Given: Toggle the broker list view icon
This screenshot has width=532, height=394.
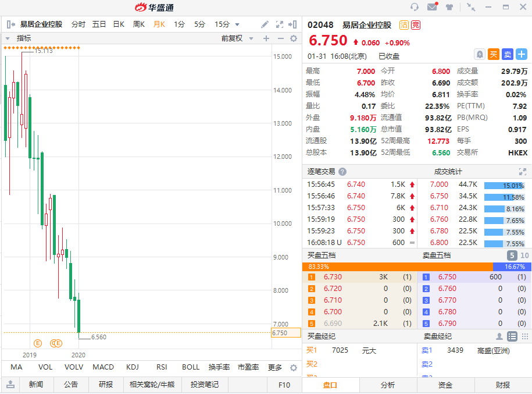Looking at the screenshot, I should pos(512,336).
